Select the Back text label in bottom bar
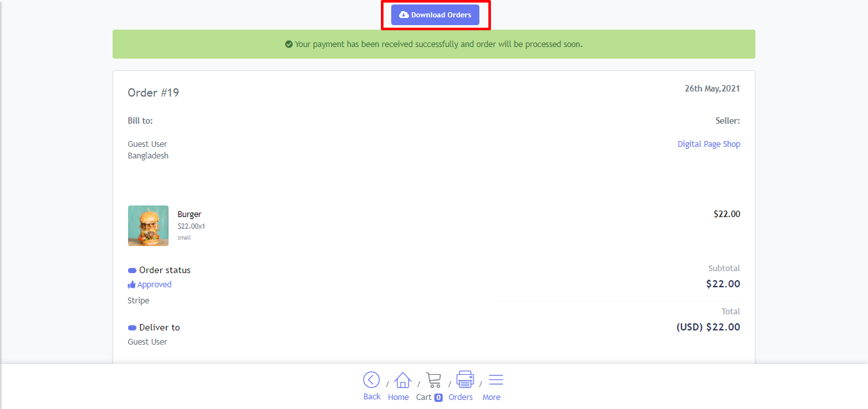Image resolution: width=868 pixels, height=409 pixels. tap(372, 397)
